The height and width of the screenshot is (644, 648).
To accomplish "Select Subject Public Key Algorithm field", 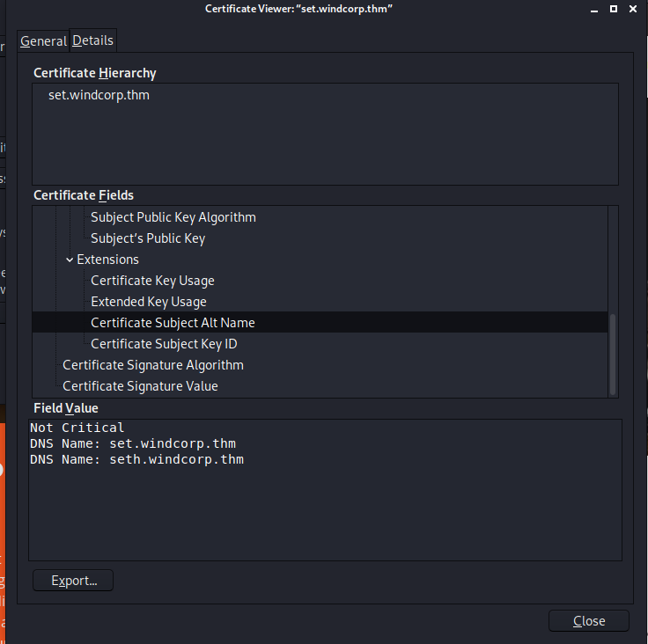I will [x=173, y=217].
